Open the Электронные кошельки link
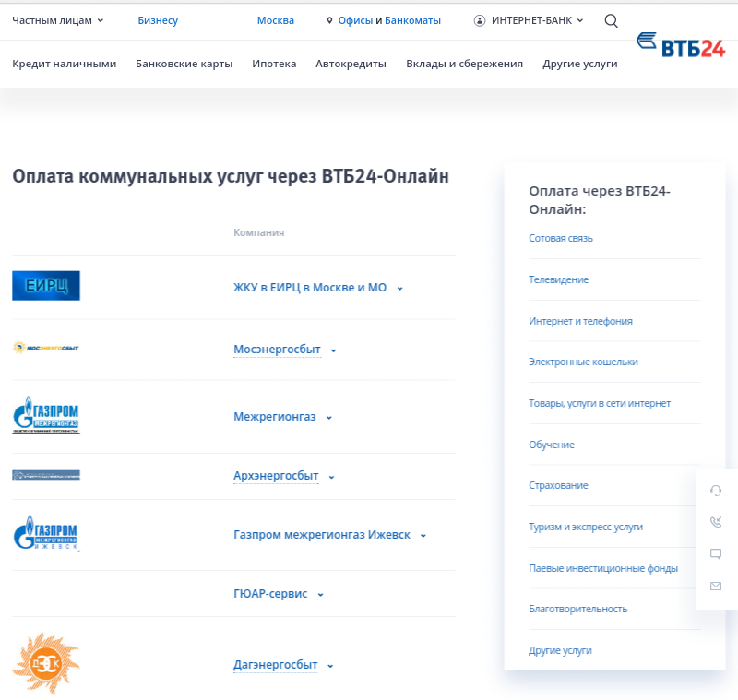The width and height of the screenshot is (738, 700). pos(583,362)
